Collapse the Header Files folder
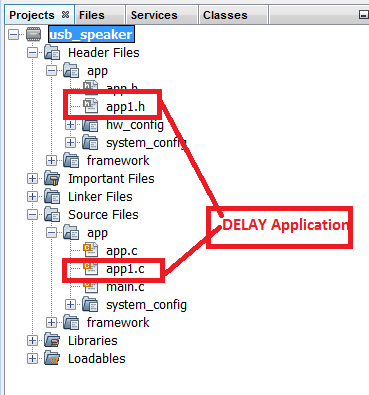Viewport: 369px width, 395px height. [32, 52]
